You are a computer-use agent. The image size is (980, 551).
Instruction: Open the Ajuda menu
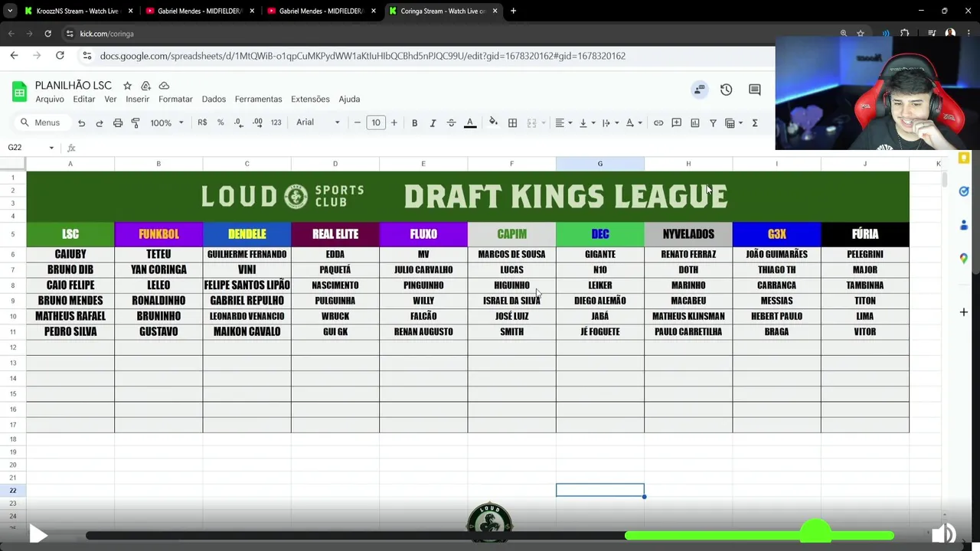coord(349,99)
